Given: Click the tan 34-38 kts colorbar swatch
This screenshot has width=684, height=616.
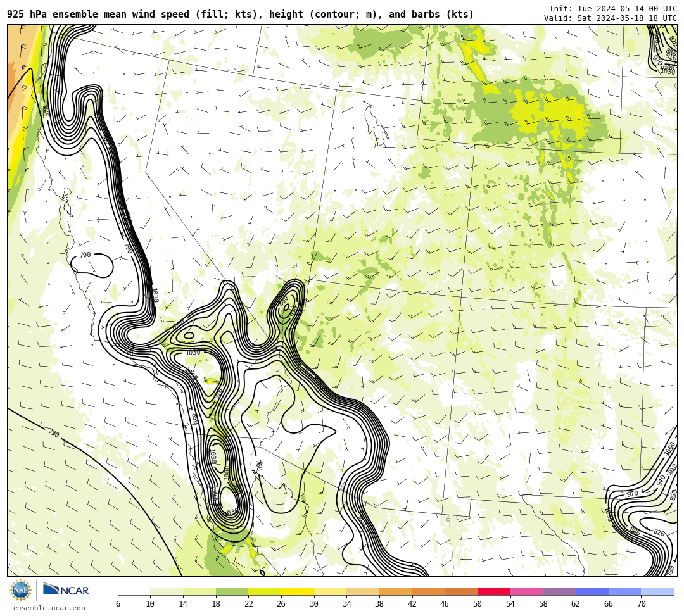Looking at the screenshot, I should point(363,591).
